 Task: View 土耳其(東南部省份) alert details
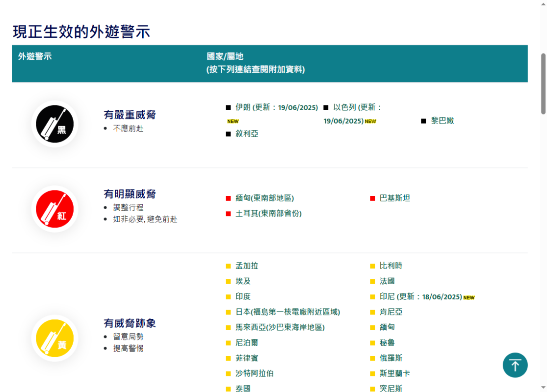(268, 214)
